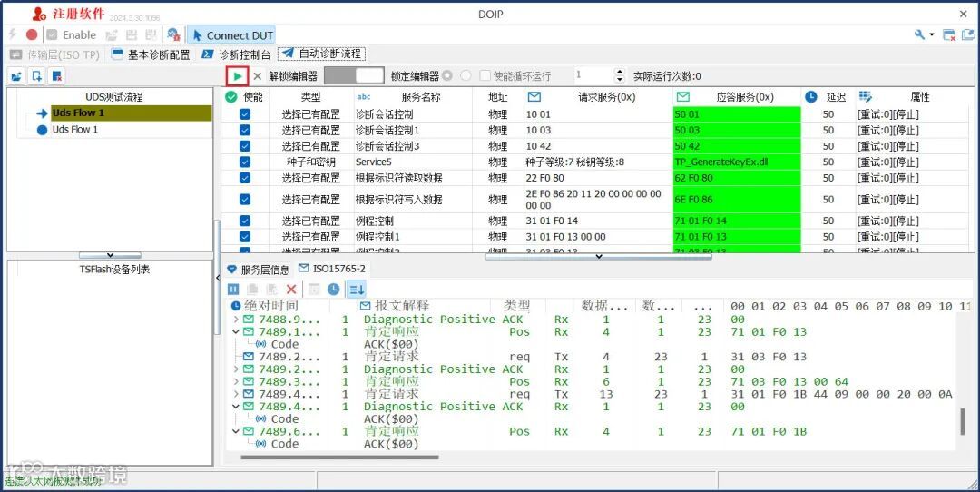Uncheck the 诊断会话控制3 row checkbox
Image resolution: width=980 pixels, height=492 pixels.
click(245, 146)
